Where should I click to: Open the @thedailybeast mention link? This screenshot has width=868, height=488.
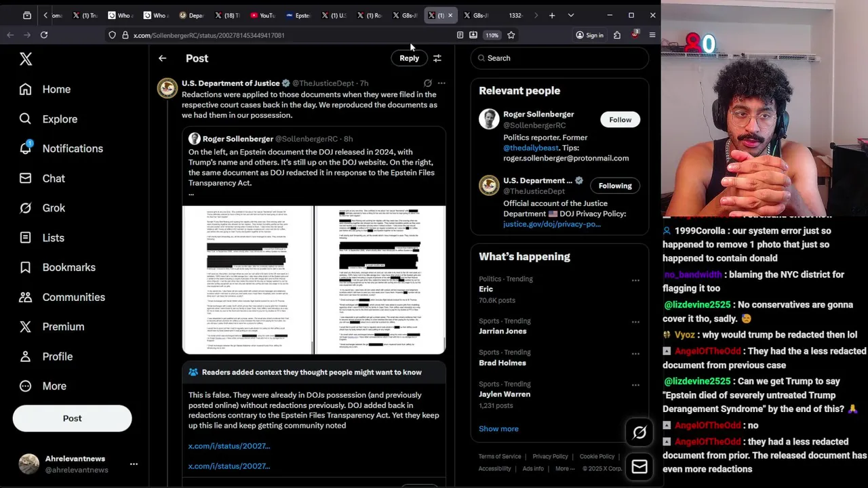[x=531, y=148]
